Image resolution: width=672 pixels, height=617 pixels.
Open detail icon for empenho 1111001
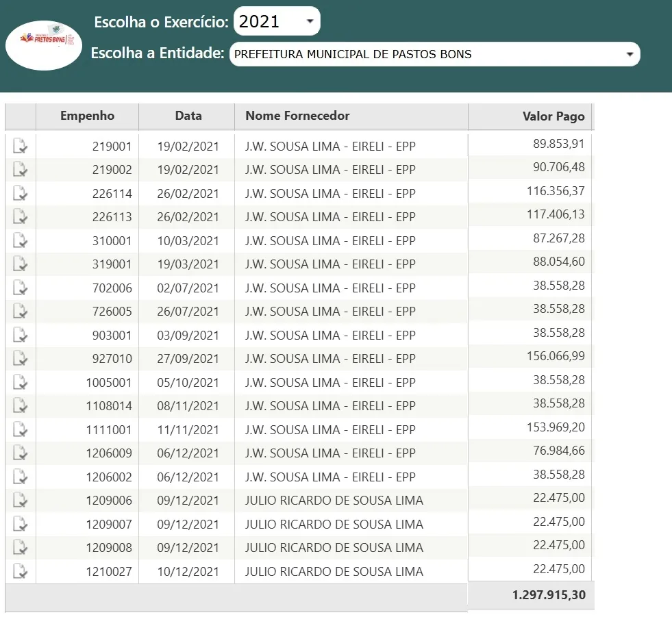click(21, 429)
